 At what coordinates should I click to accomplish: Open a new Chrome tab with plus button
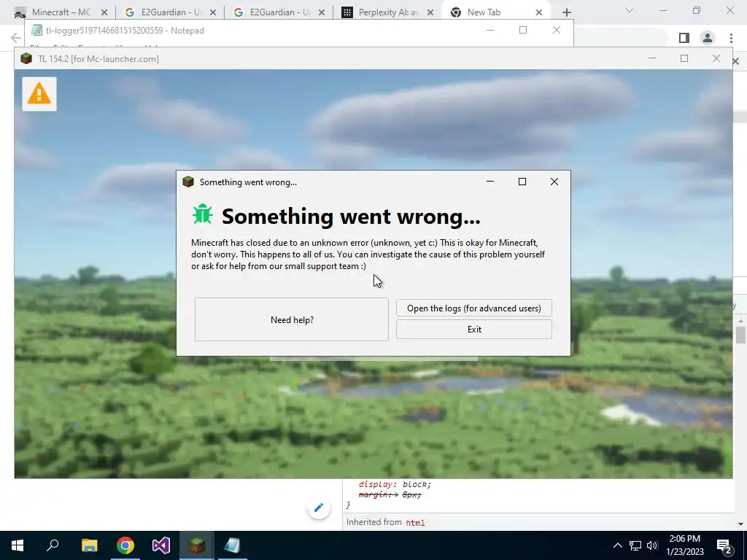coord(566,12)
